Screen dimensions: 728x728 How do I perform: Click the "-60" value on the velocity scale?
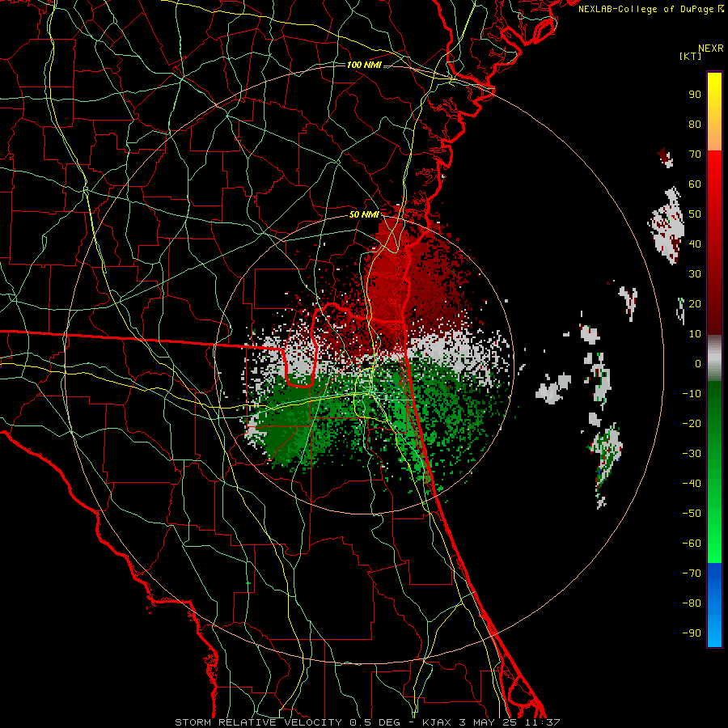coord(692,544)
